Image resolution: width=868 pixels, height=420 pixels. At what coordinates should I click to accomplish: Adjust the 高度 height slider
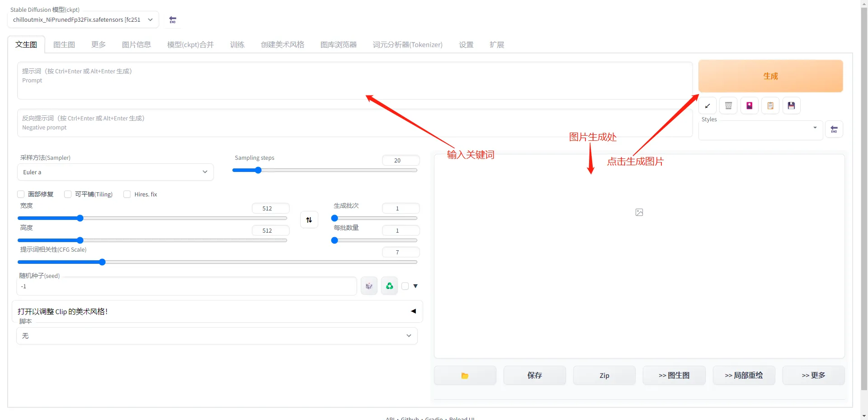click(152, 240)
